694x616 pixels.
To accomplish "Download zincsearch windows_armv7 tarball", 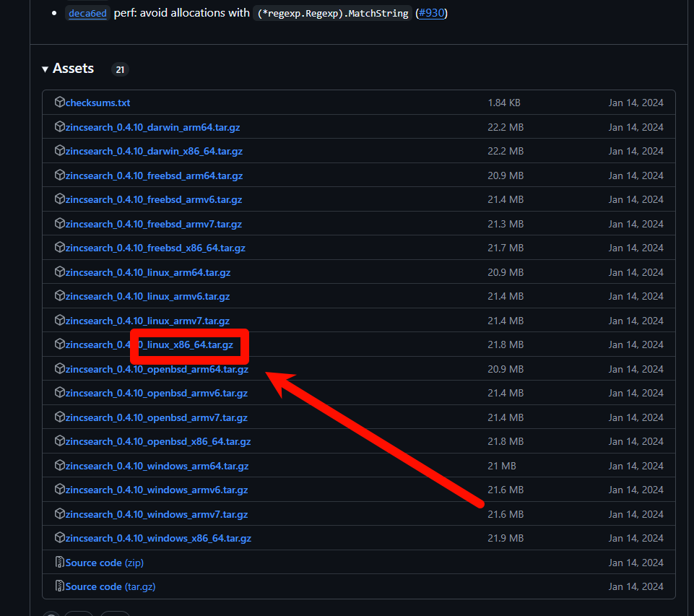I will pyautogui.click(x=157, y=515).
